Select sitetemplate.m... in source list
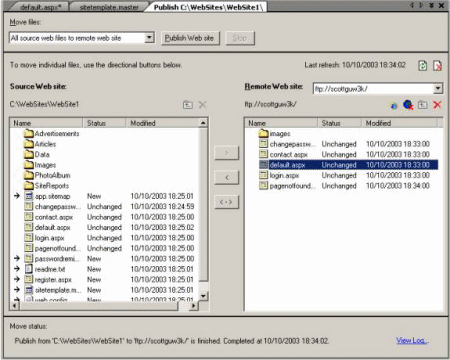Viewport: 450px width, 360px height. [53, 290]
